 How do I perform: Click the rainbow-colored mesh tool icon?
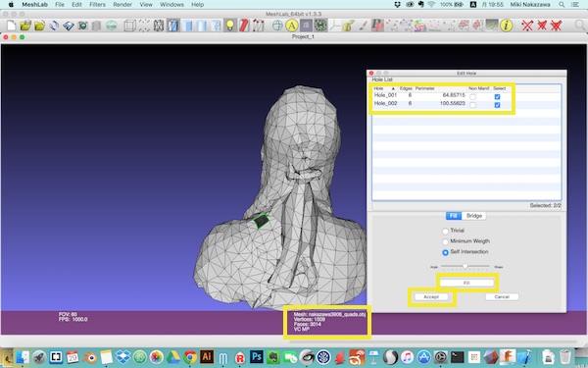click(420, 26)
